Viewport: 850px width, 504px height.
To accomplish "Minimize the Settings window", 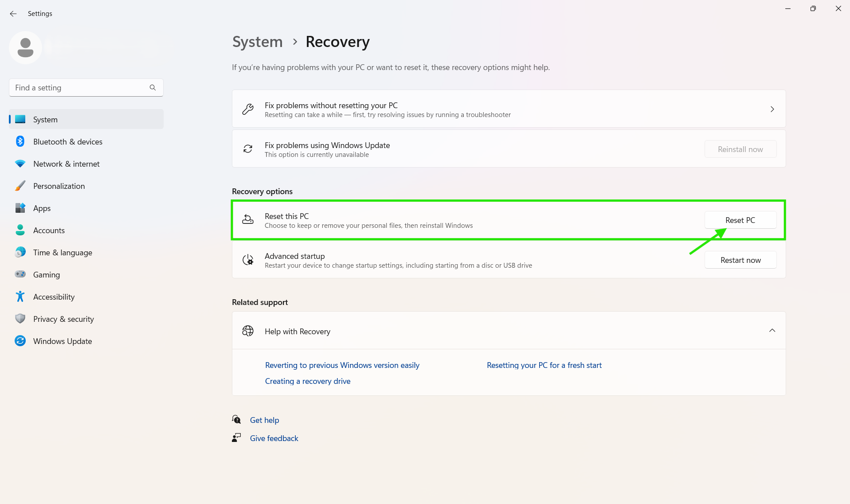I will [x=788, y=8].
